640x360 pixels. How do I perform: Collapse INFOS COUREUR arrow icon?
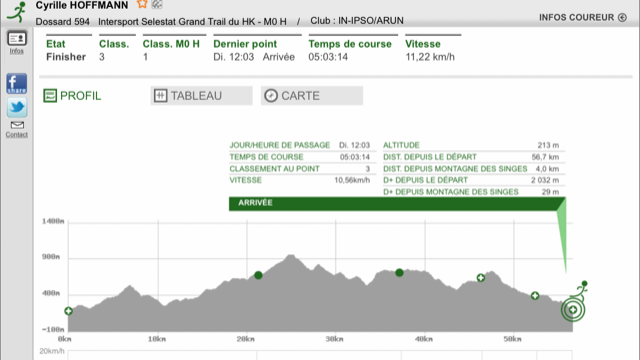pos(622,18)
